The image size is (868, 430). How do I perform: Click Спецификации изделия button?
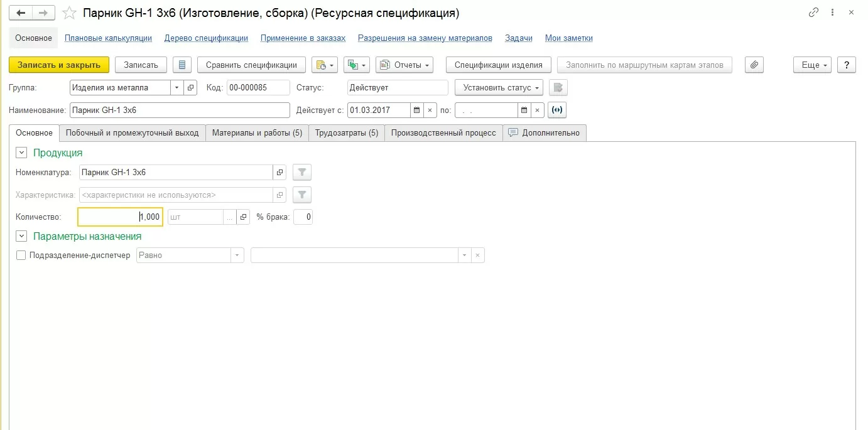499,65
